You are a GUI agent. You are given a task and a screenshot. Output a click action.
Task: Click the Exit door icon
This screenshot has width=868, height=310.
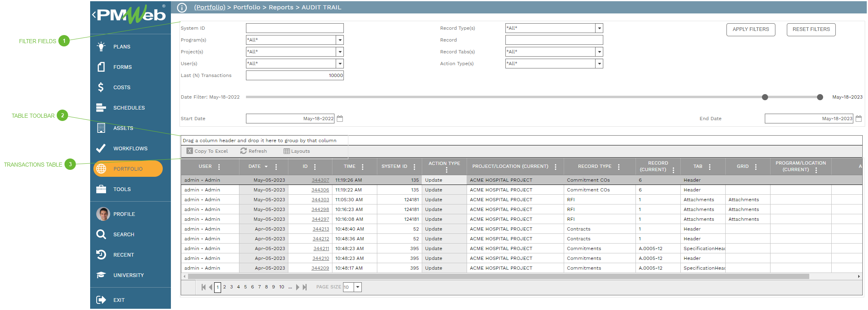[x=101, y=300]
